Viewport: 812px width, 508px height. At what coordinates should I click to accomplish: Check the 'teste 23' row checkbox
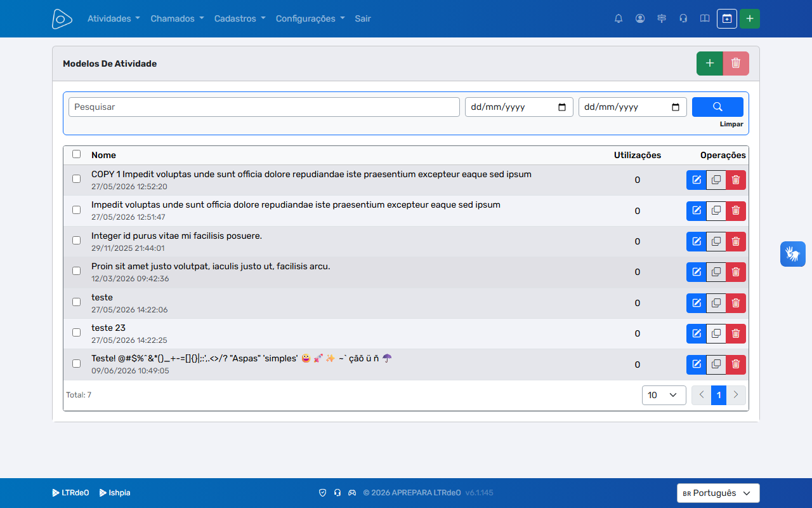pos(77,332)
